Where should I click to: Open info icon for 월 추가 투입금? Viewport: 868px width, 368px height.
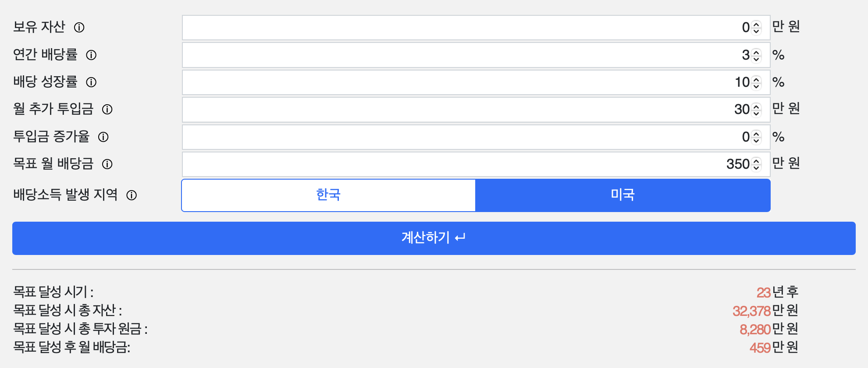coord(107,110)
